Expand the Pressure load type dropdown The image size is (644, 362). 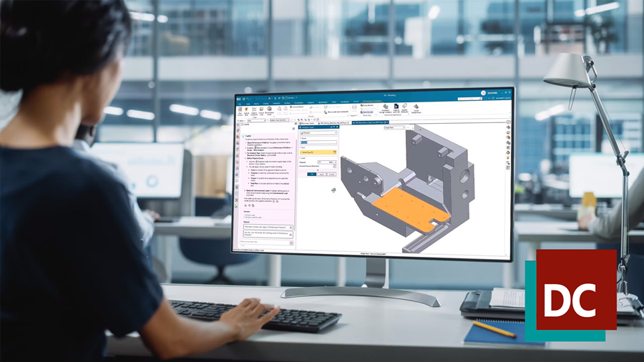click(318, 133)
